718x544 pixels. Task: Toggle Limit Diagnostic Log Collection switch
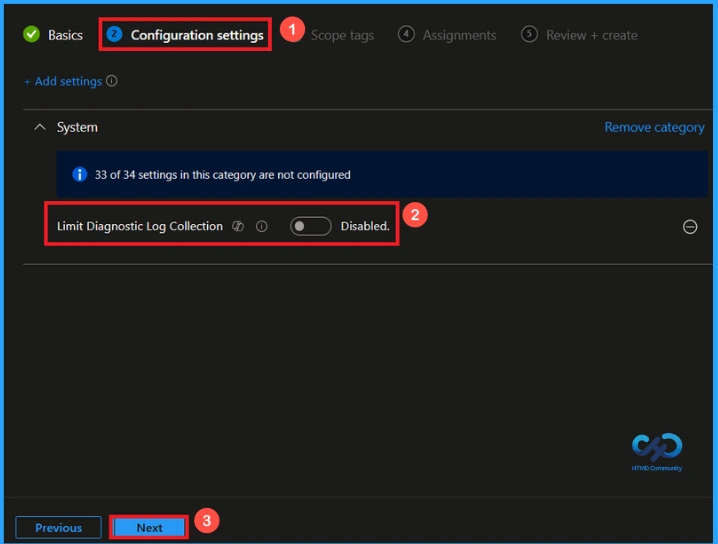pyautogui.click(x=310, y=226)
